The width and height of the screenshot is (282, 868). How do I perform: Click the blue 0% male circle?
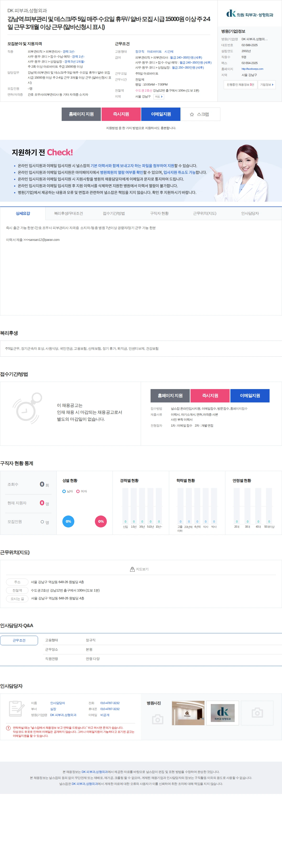pos(68,521)
